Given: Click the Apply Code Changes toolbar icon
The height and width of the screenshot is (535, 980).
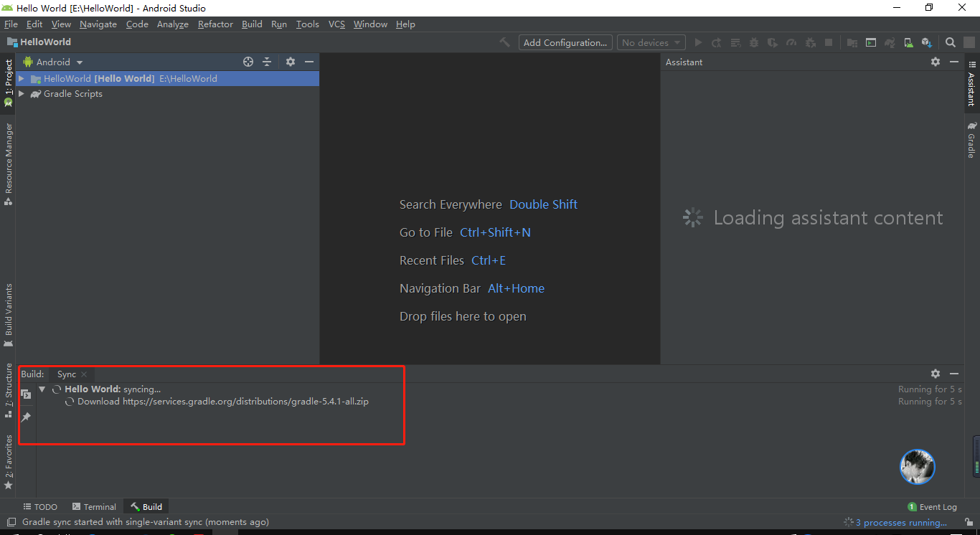Looking at the screenshot, I should coord(735,42).
